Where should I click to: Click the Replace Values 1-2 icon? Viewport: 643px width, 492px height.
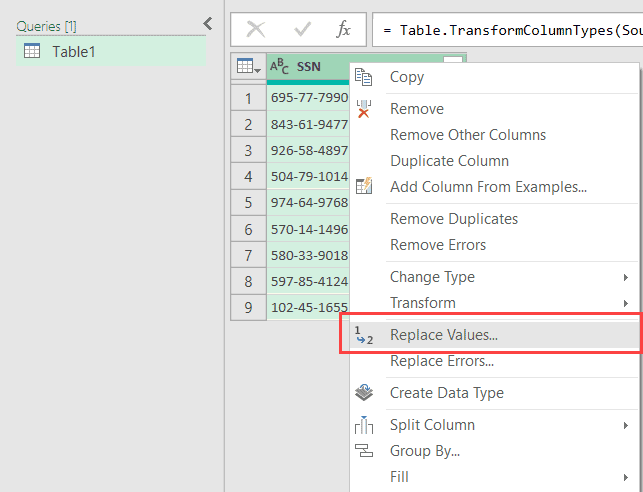point(364,336)
